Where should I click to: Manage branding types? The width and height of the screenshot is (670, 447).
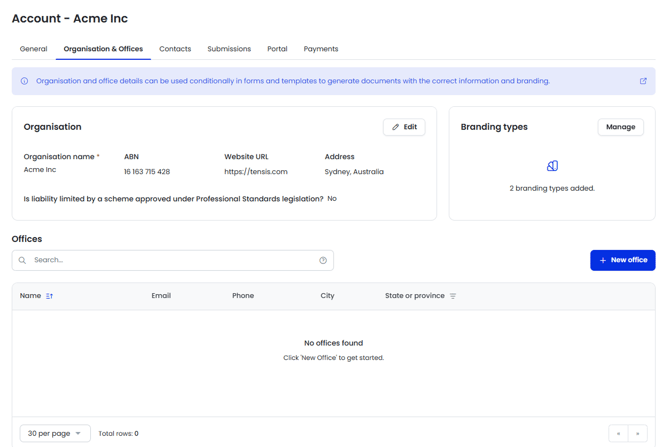pyautogui.click(x=620, y=127)
